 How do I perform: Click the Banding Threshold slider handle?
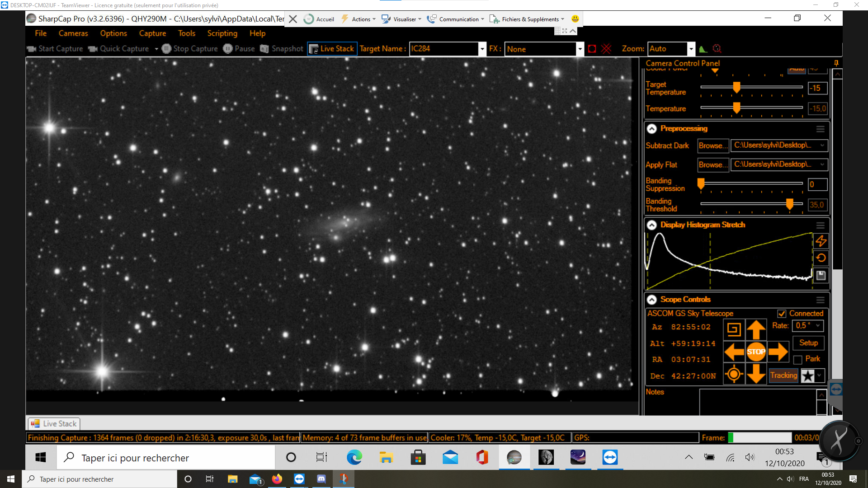point(789,204)
